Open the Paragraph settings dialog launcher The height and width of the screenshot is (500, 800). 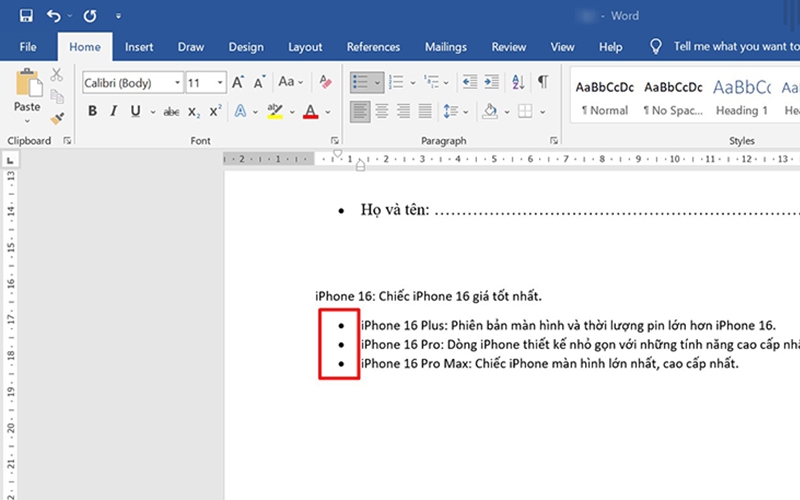tap(554, 140)
